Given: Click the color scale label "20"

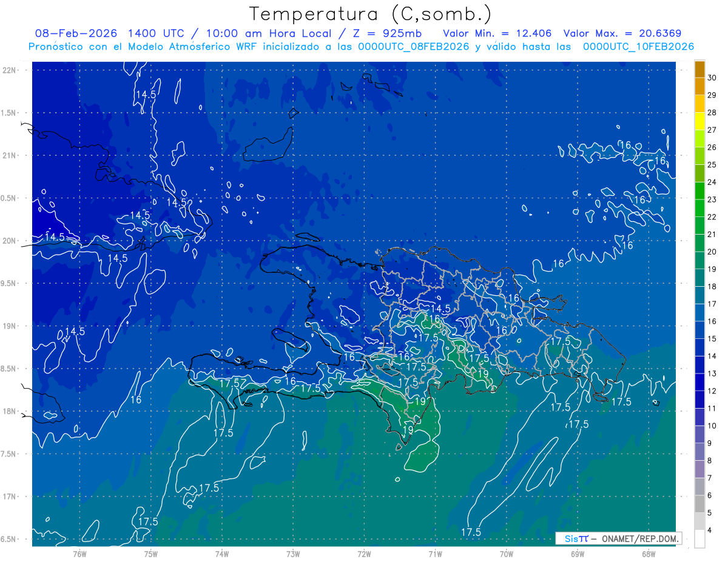Looking at the screenshot, I should 712,252.
